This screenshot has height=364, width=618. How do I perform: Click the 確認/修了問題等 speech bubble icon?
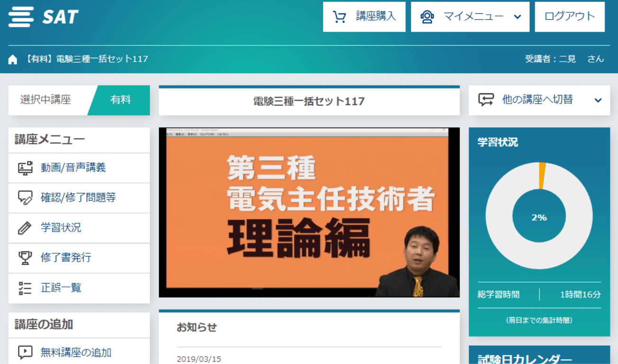25,198
